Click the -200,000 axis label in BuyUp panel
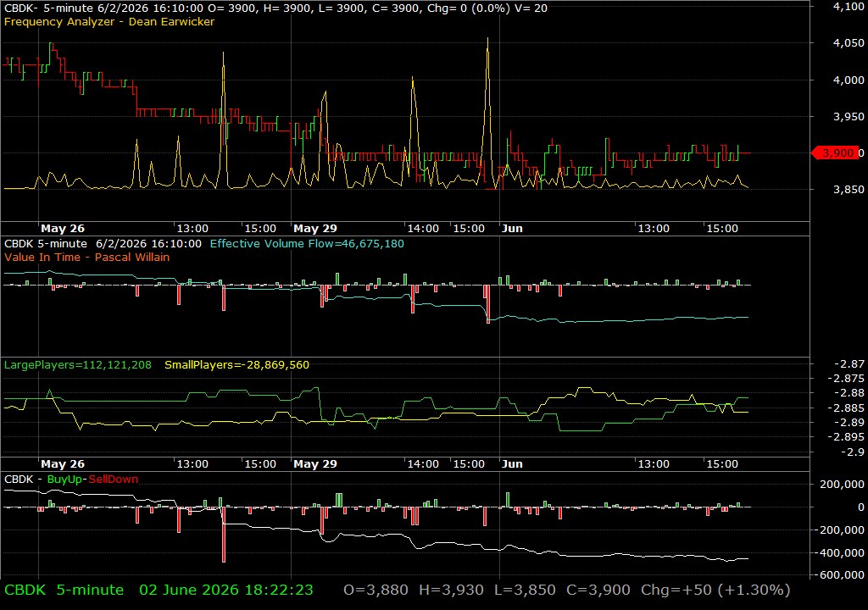The height and width of the screenshot is (610, 868). pyautogui.click(x=839, y=530)
